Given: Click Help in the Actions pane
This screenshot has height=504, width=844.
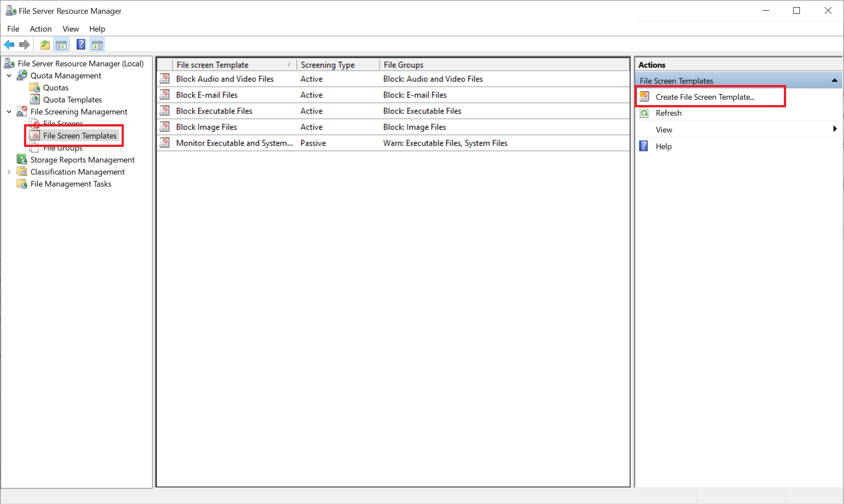Looking at the screenshot, I should coord(663,146).
